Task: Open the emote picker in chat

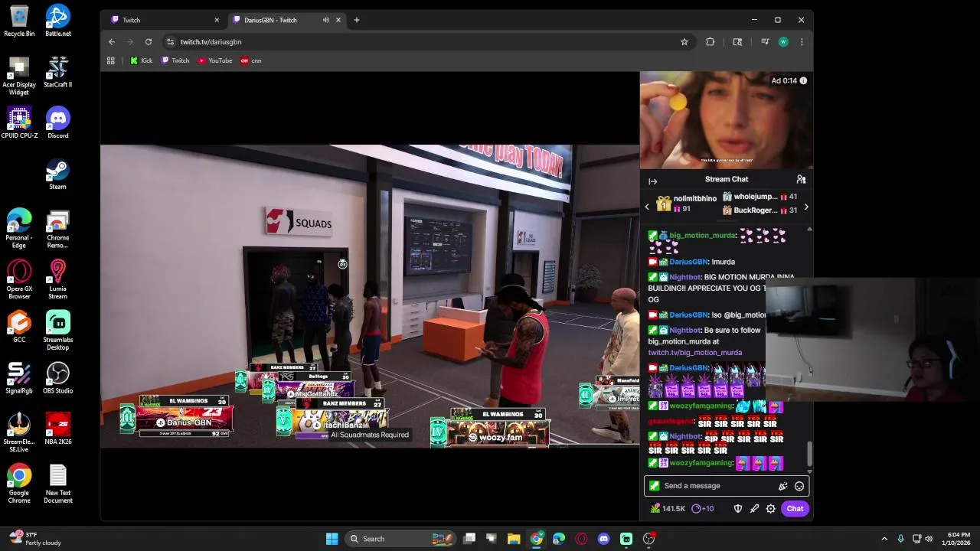Action: coord(799,486)
